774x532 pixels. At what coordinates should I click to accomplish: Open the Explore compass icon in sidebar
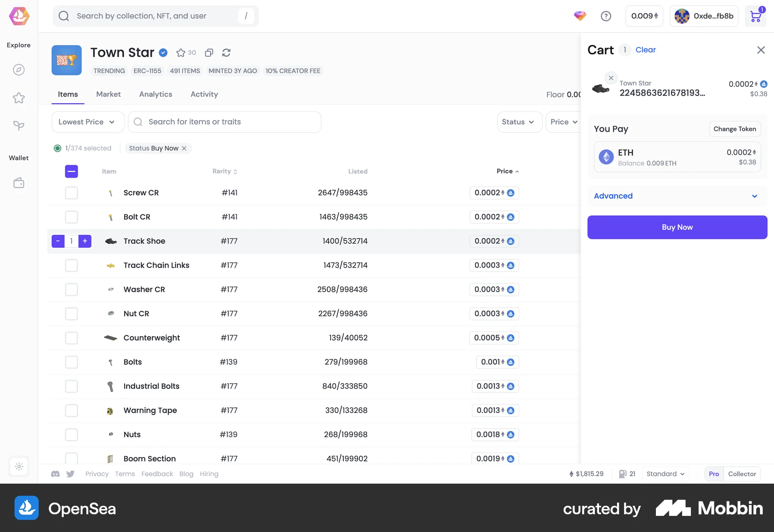[x=19, y=69]
